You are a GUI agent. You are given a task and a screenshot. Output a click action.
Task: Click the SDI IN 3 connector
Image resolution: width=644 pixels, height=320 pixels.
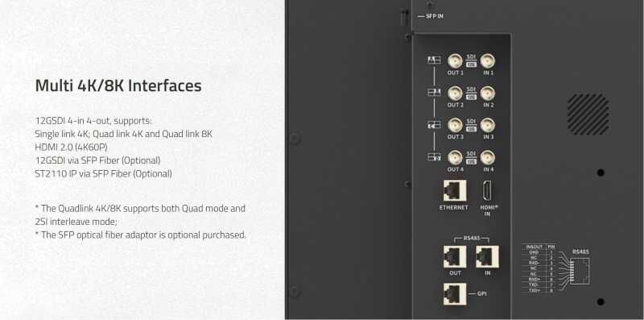point(488,125)
